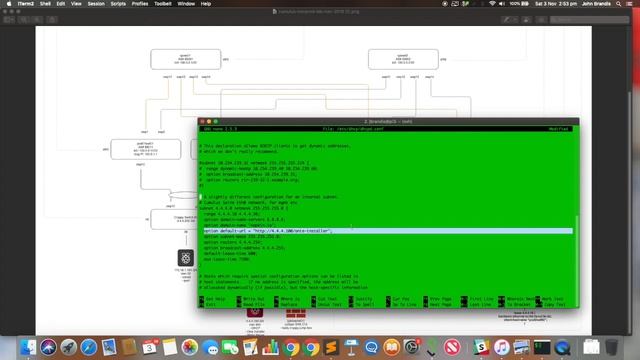Launch Siri from the Dock
The width and height of the screenshot is (640, 360).
point(48,347)
